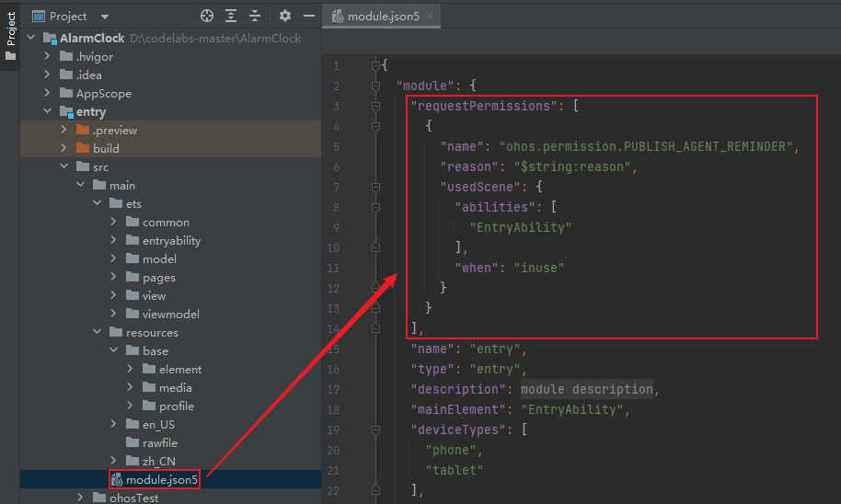Screen dimensions: 841x504
Task: Collapse the main folder
Action: [x=80, y=185]
